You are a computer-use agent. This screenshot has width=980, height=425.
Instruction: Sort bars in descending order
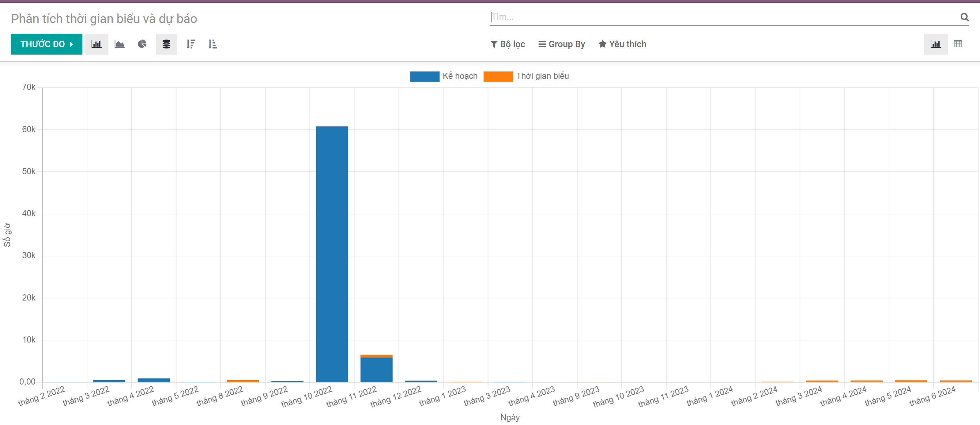tap(190, 44)
